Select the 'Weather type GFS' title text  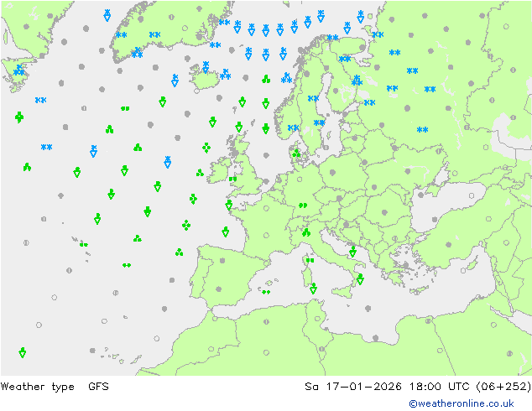click(x=55, y=386)
